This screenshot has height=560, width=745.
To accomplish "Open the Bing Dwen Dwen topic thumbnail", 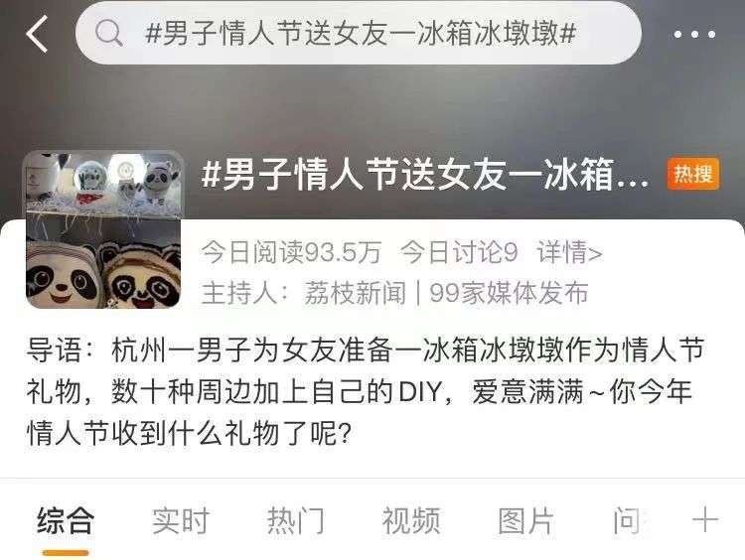I will click(x=103, y=229).
